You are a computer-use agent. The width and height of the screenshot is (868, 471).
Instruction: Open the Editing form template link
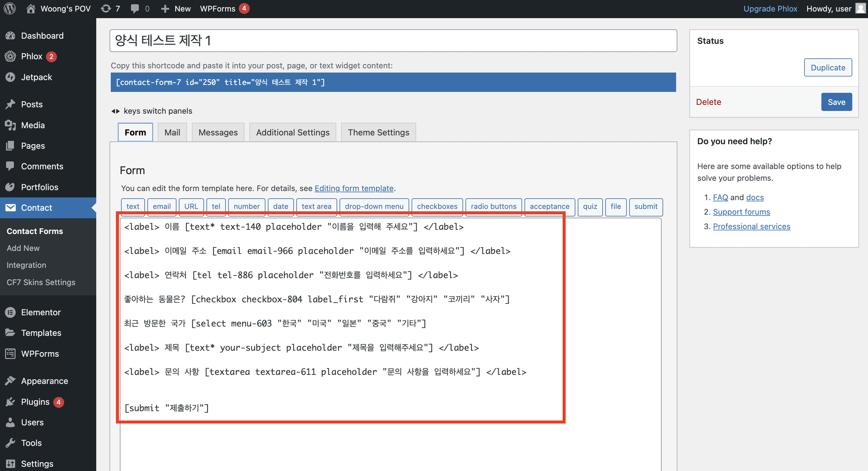coord(354,188)
